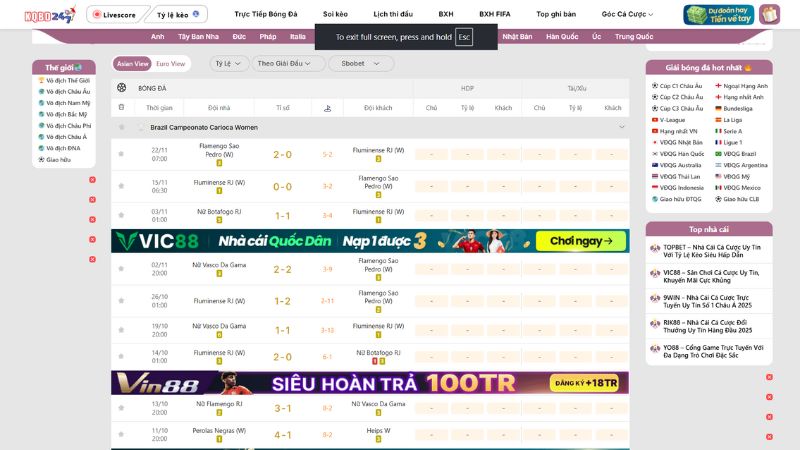The image size is (800, 450).
Task: Favorite the Brazil Campeonato Carioca Women league star
Action: (122, 128)
